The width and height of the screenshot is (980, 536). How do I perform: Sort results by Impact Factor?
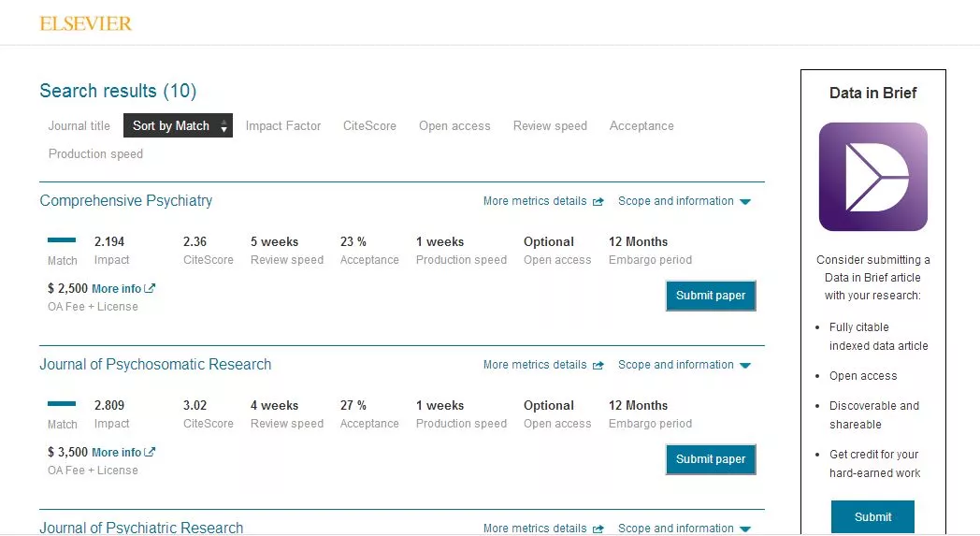click(283, 126)
